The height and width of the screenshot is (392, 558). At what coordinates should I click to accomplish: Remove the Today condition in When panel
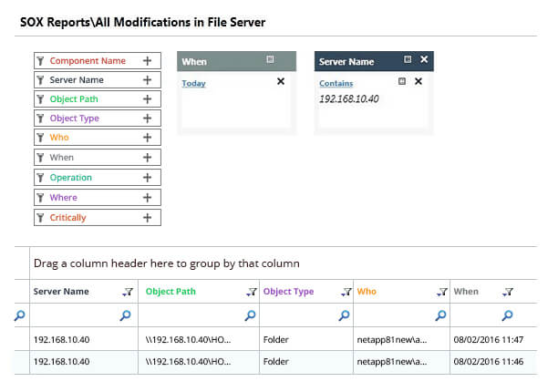click(x=281, y=81)
